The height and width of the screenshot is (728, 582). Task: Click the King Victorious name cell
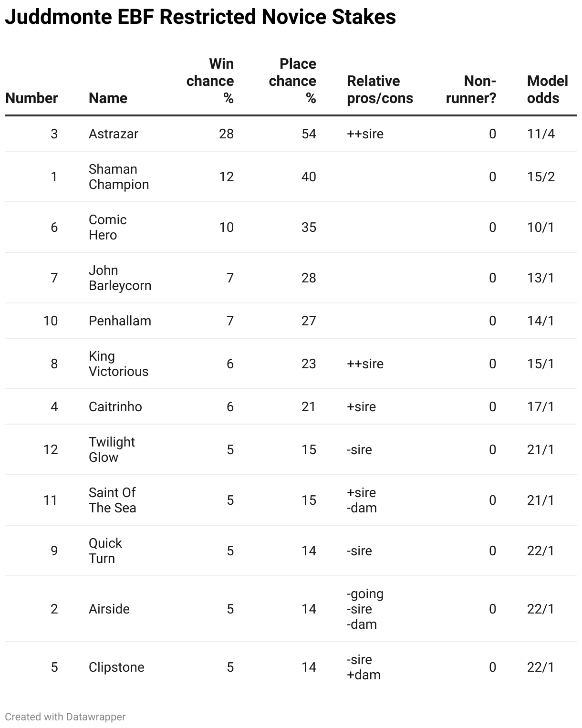click(118, 364)
